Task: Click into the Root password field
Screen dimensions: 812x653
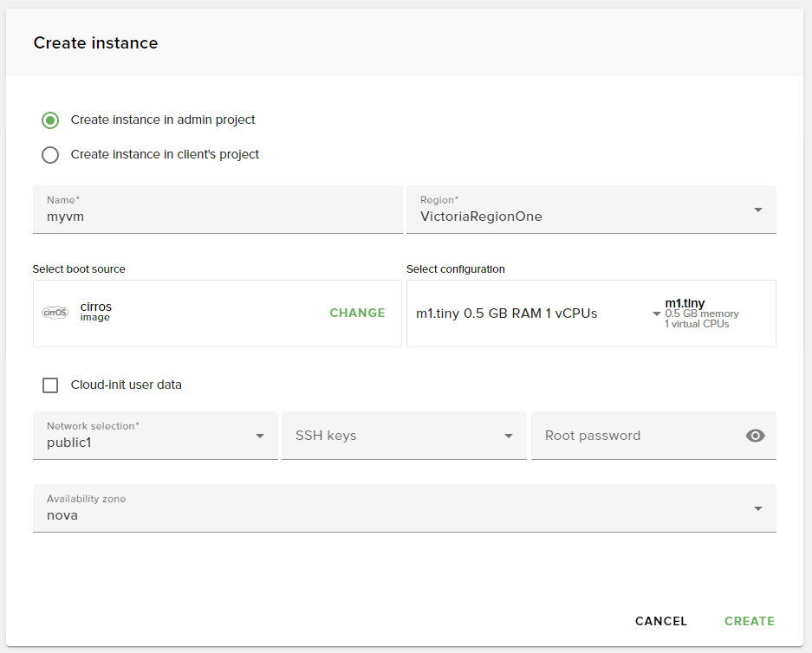Action: tap(637, 436)
